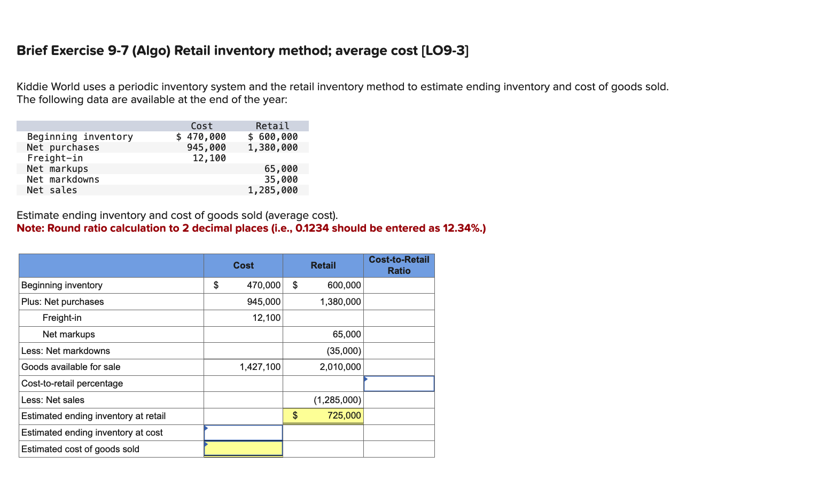
Task: Select the yellow 725,000 ending inventory retail cell
Action: [x=323, y=416]
